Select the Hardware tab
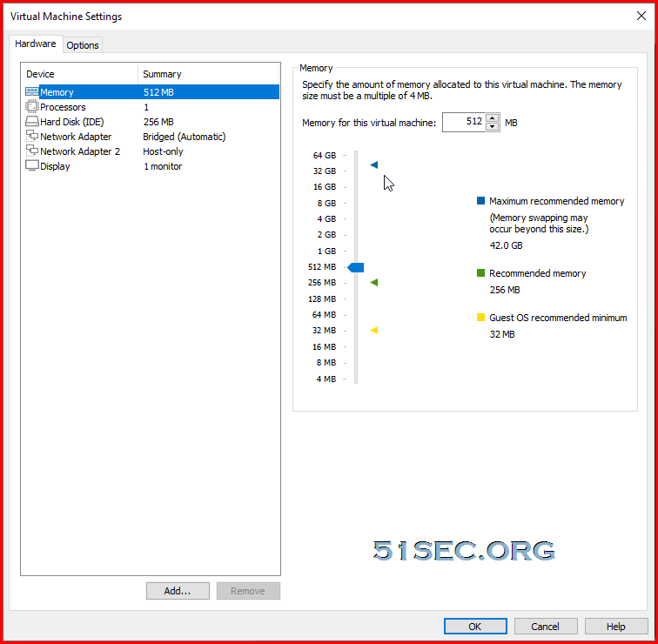Screen dimensions: 658x644 pos(36,44)
